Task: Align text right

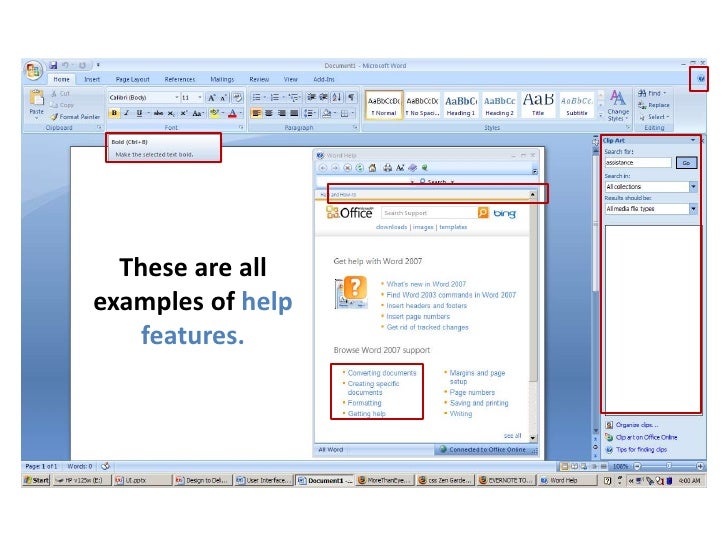Action: 281,113
